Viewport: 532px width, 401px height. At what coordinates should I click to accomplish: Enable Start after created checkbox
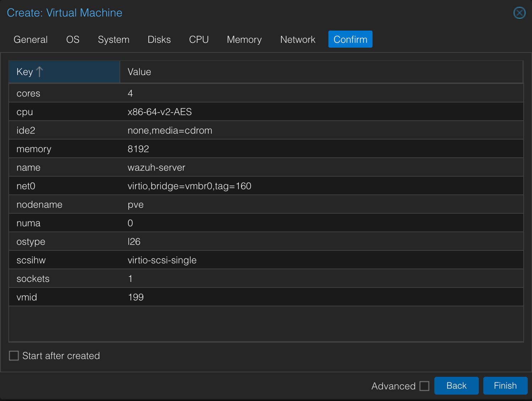pyautogui.click(x=14, y=356)
